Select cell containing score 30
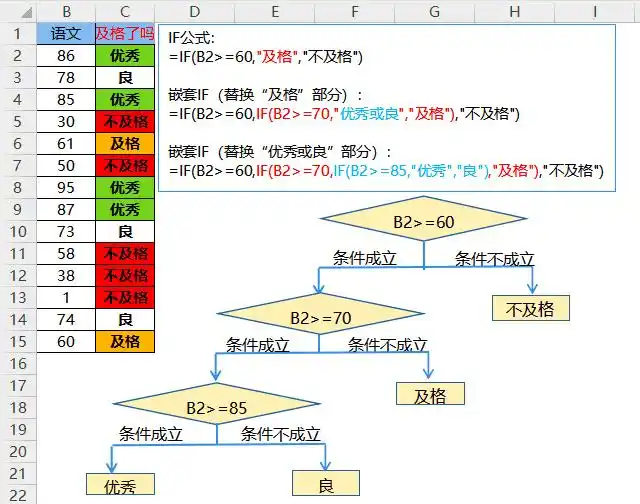The width and height of the screenshot is (640, 504). pos(66,122)
